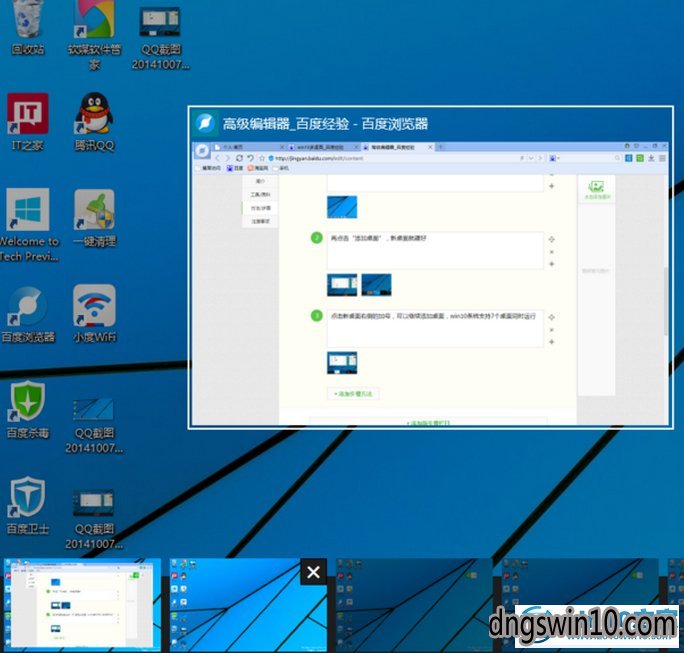
Task: Switch to the second virtual desktop thumbnail
Action: 248,605
